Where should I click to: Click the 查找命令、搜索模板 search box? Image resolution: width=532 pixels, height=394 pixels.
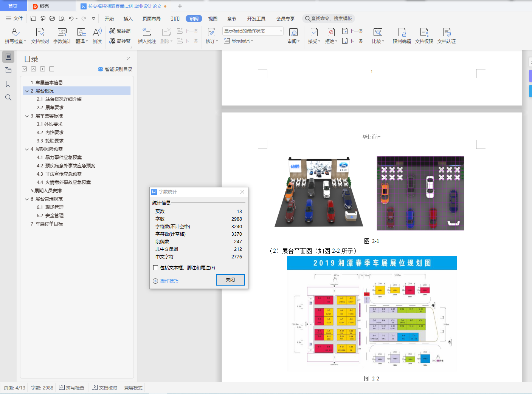click(329, 19)
